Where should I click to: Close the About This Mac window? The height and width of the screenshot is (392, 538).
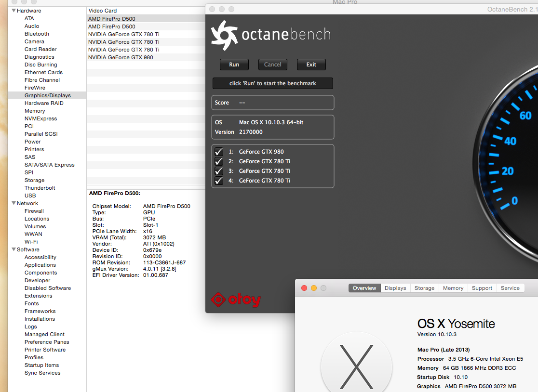coord(304,288)
